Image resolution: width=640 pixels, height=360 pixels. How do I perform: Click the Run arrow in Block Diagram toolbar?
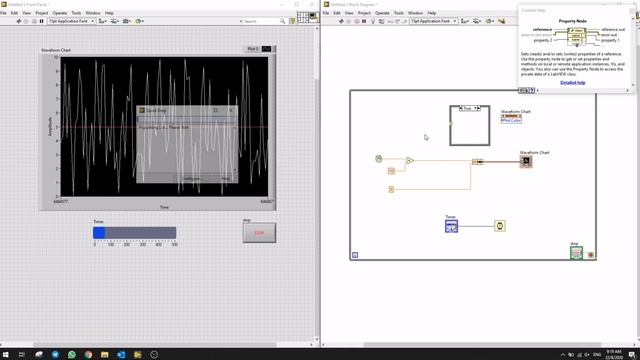pyautogui.click(x=341, y=21)
